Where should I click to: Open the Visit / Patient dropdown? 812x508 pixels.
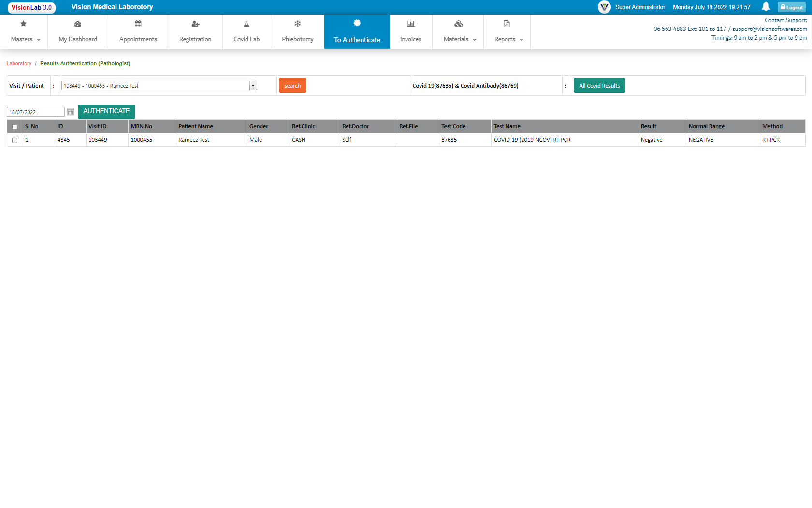coord(253,85)
